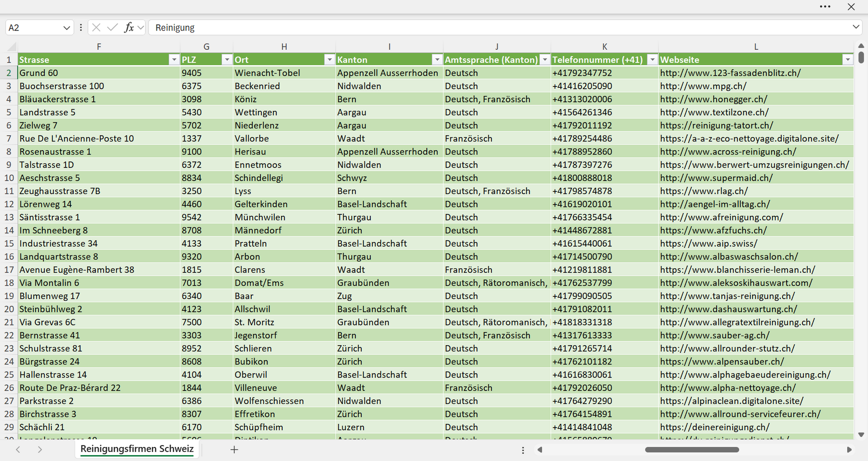This screenshot has height=461, width=868.
Task: Click the formula bar enter checkmark icon
Action: (x=112, y=28)
